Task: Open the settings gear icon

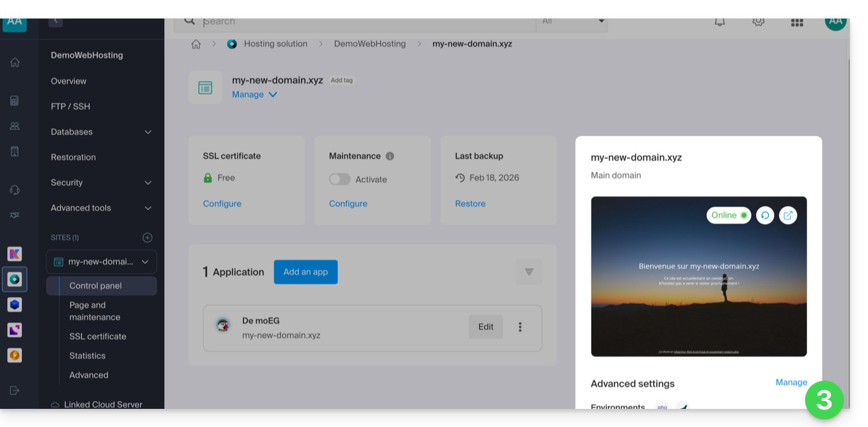Action: coord(758,22)
